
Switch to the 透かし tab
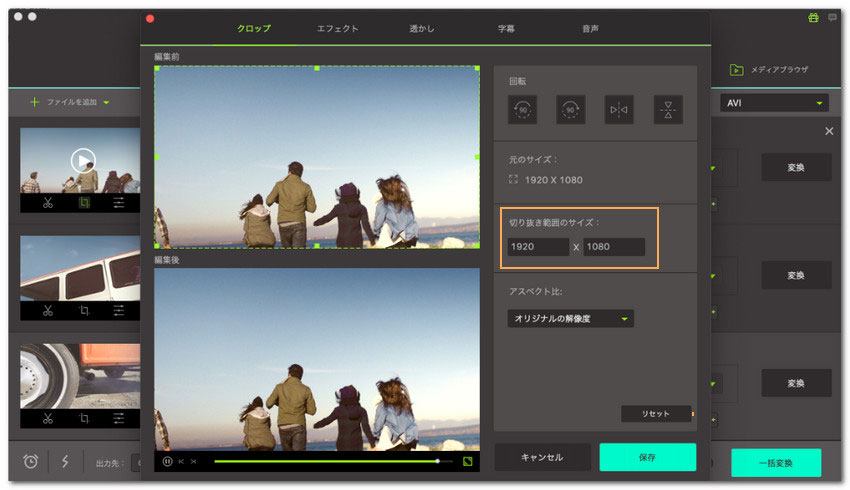pyautogui.click(x=422, y=28)
